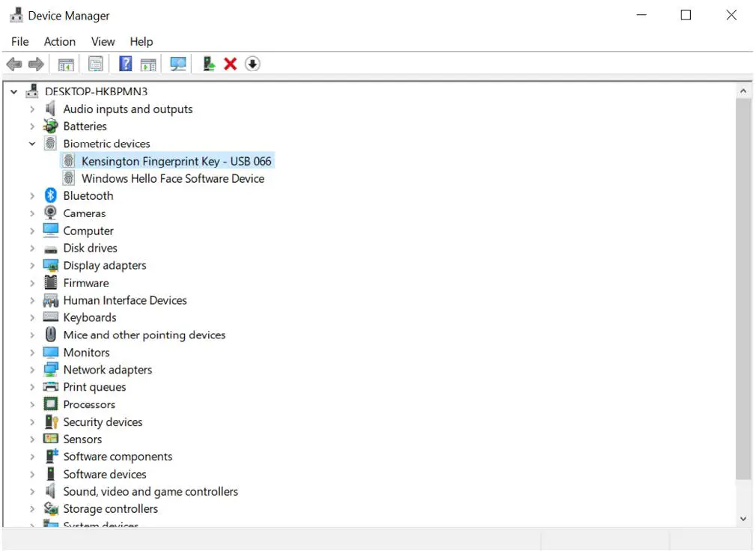The width and height of the screenshot is (756, 551).
Task: Click the Disable device down-arrow icon
Action: [x=253, y=64]
